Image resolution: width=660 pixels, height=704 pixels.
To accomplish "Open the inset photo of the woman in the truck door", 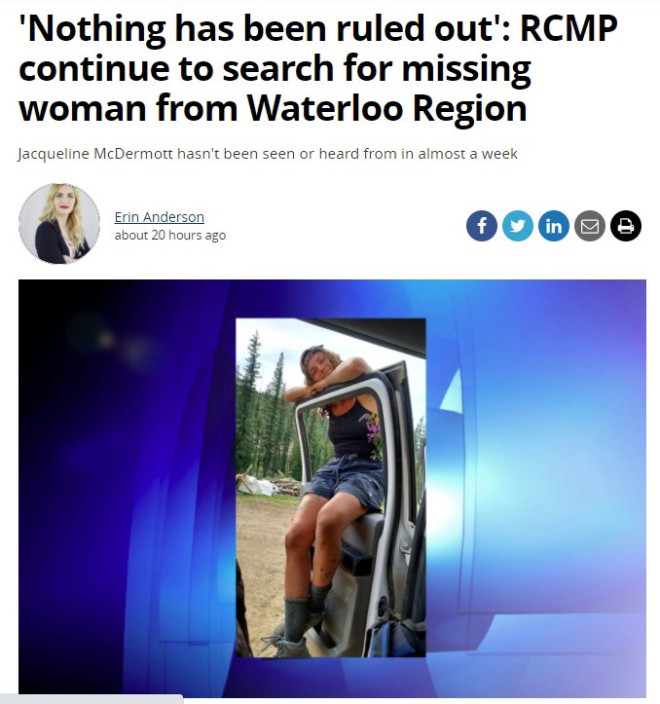I will (331, 488).
